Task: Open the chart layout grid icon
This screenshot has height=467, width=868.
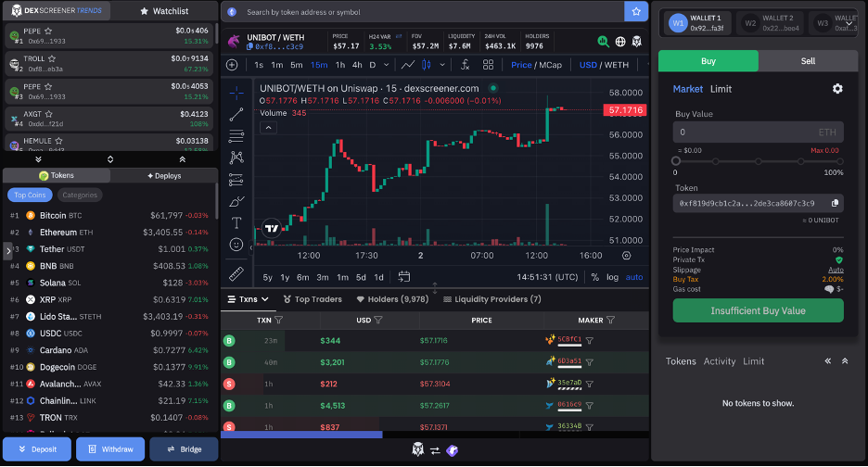Action: pyautogui.click(x=488, y=65)
